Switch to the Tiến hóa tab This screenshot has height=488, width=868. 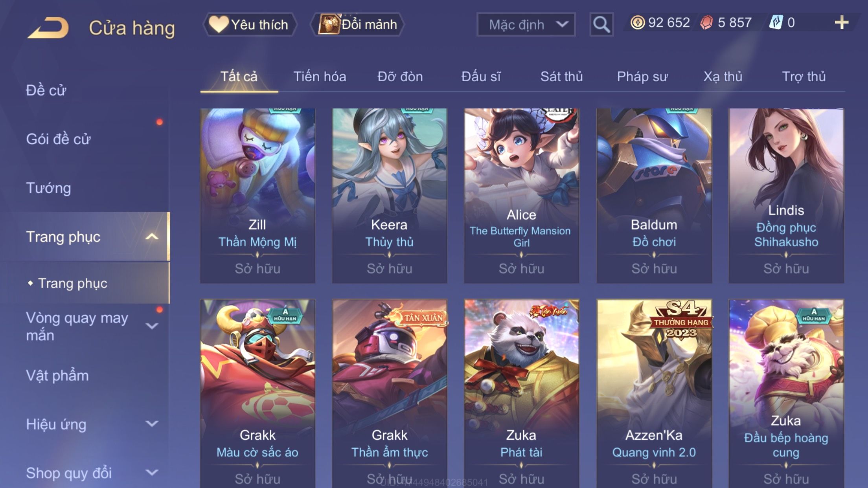pos(320,77)
